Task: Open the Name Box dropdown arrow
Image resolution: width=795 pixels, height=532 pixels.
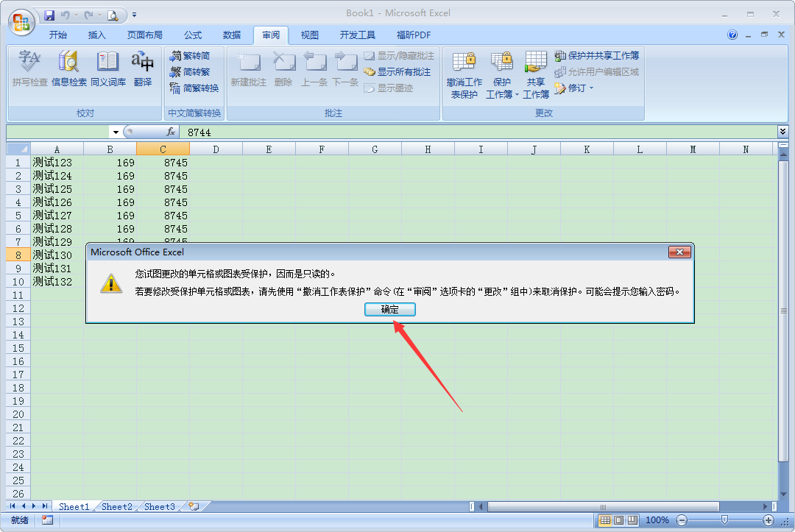Action: click(x=115, y=132)
